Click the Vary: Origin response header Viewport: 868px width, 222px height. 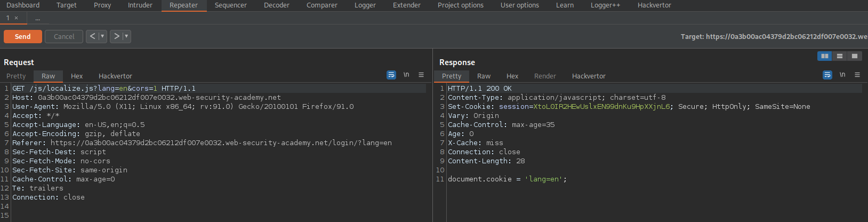pyautogui.click(x=473, y=116)
